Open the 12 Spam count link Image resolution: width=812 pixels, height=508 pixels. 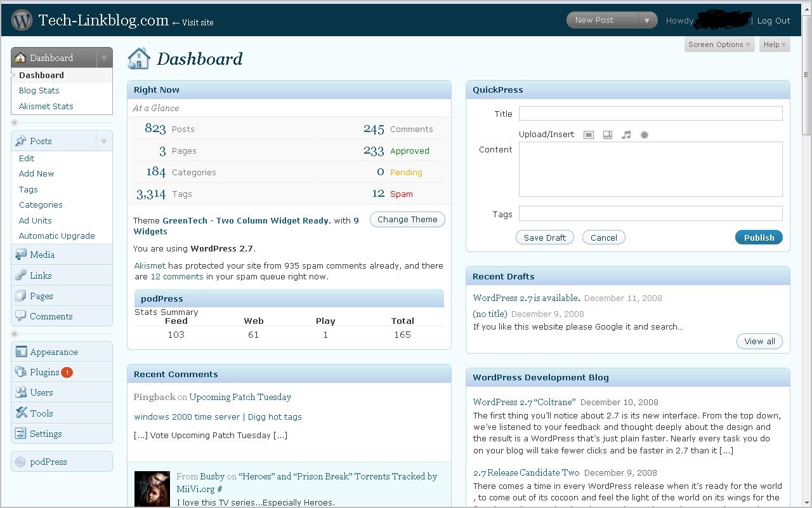coord(378,194)
